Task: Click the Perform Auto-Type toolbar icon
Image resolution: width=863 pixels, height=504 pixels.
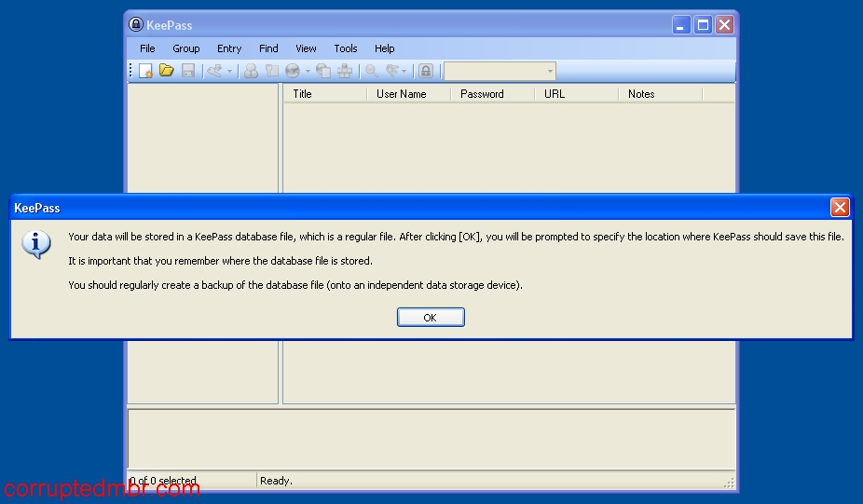Action: click(345, 71)
